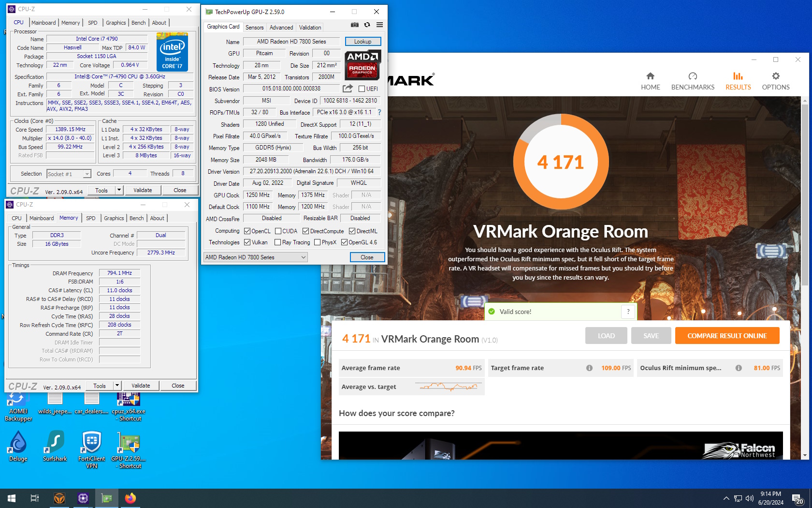Toggle the DirectML checkbox

352,231
